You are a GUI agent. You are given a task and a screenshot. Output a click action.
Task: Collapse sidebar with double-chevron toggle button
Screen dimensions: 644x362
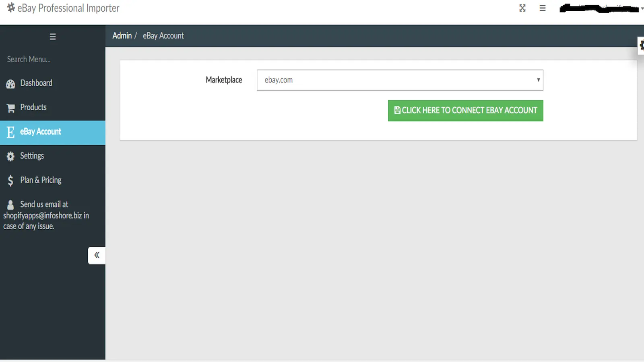tap(97, 255)
